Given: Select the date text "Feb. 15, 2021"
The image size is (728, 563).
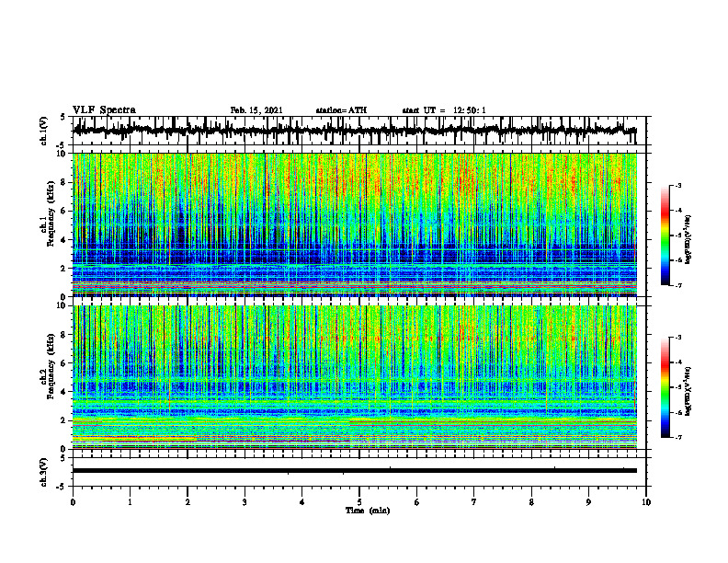Looking at the screenshot, I should 256,110.
